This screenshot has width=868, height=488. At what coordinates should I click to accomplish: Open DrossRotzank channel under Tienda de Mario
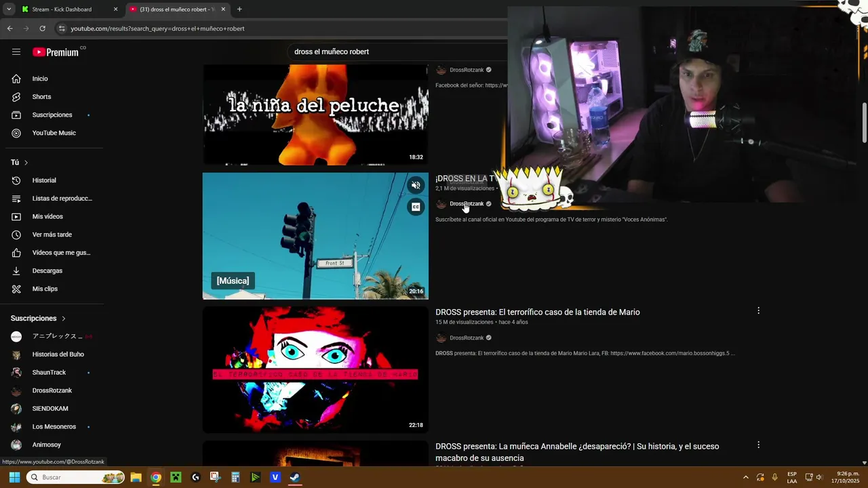pyautogui.click(x=467, y=338)
